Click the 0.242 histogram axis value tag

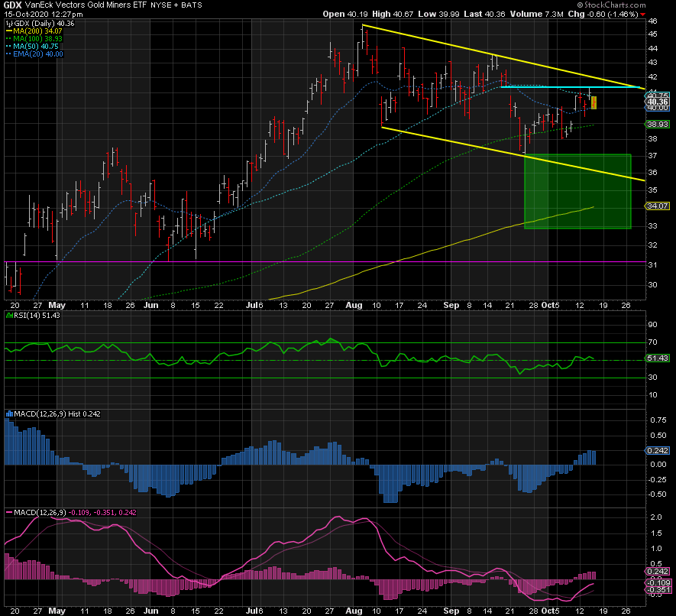click(x=658, y=451)
